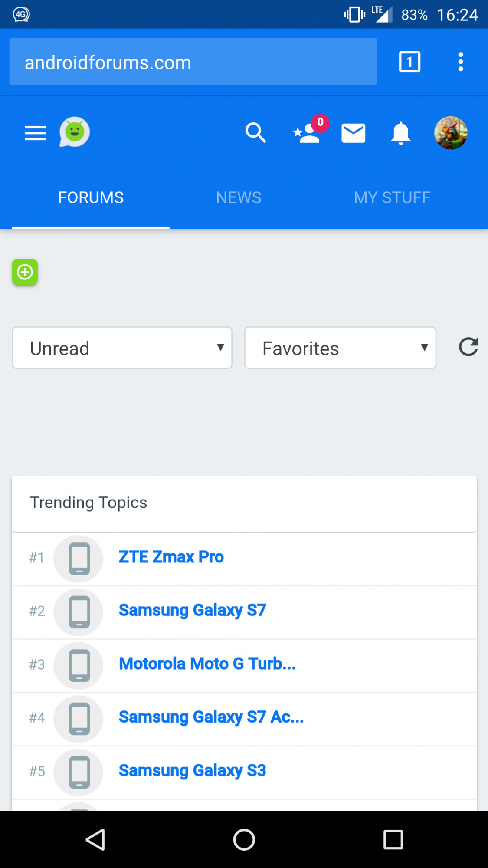Open the notifications bell icon

pyautogui.click(x=400, y=133)
